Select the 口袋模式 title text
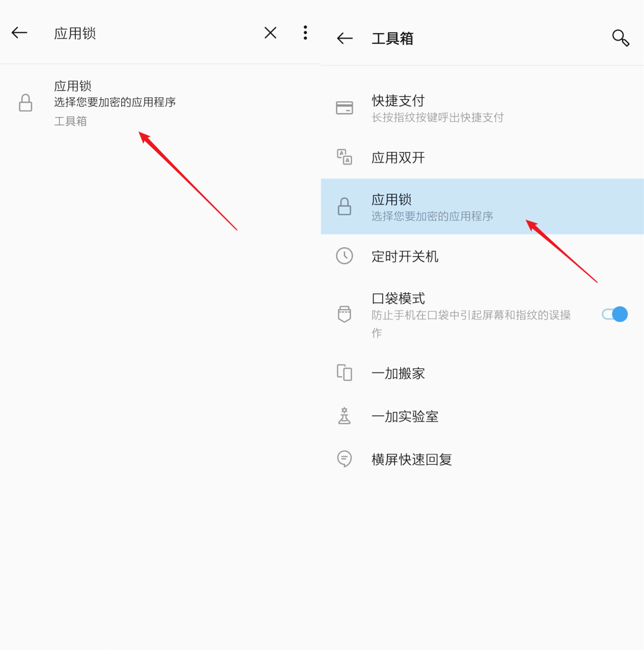Screen dimensions: 644x650 coord(398,298)
